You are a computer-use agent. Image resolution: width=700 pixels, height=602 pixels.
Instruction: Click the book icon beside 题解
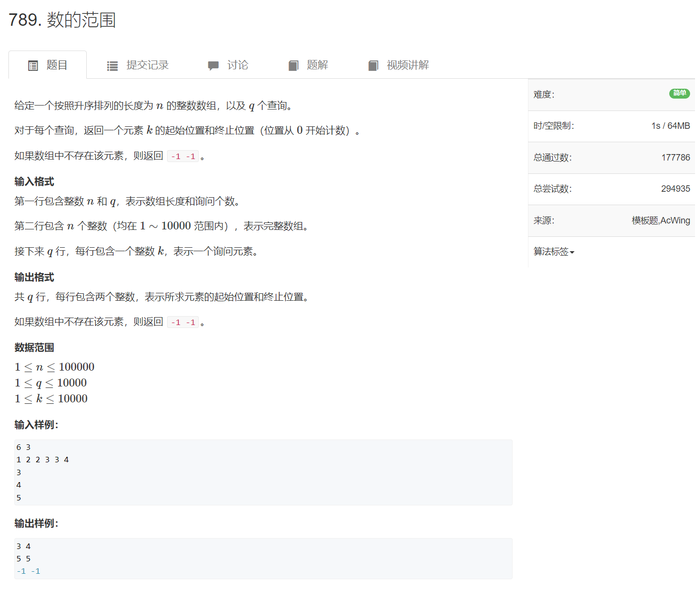click(293, 66)
